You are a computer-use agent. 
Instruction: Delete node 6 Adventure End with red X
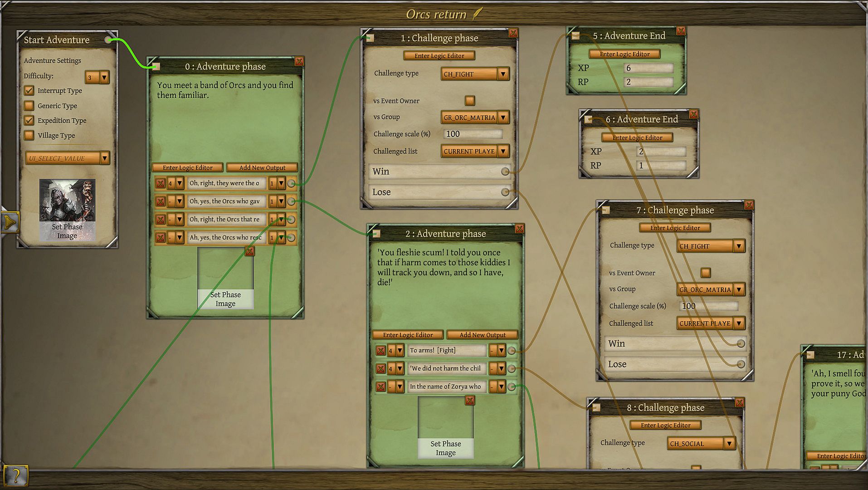[x=693, y=114]
